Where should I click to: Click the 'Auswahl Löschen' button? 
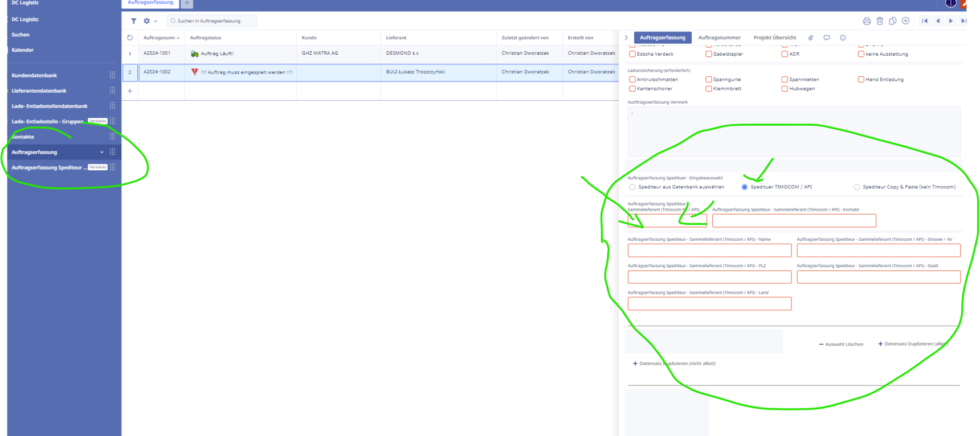tap(841, 344)
